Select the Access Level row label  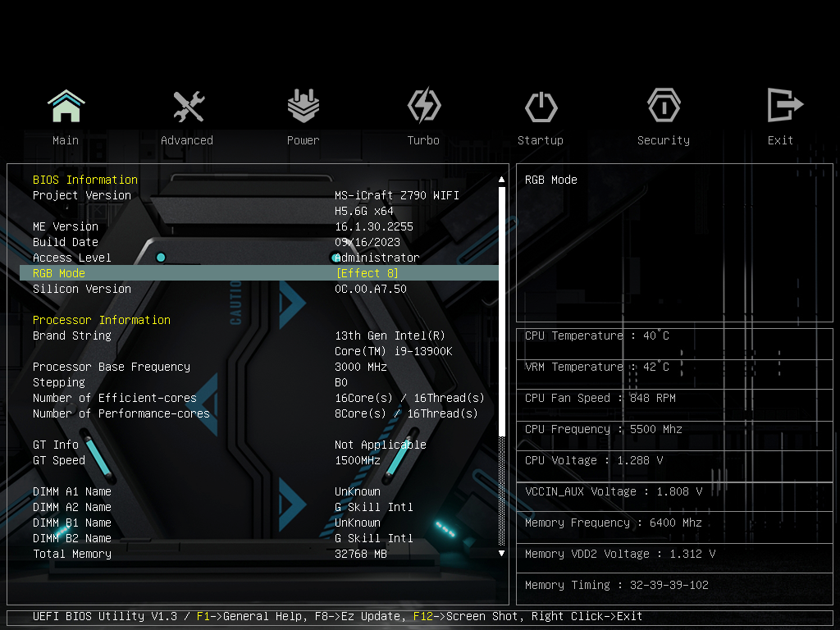click(72, 258)
